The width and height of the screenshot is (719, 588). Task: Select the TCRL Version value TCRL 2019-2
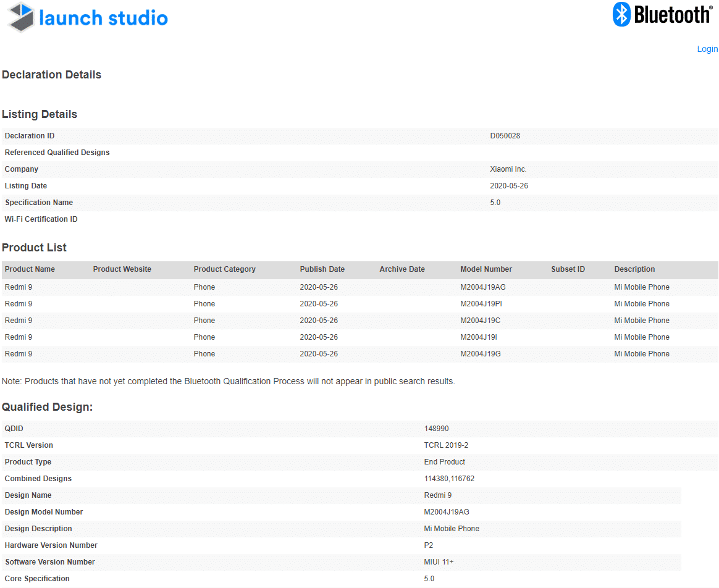[446, 445]
